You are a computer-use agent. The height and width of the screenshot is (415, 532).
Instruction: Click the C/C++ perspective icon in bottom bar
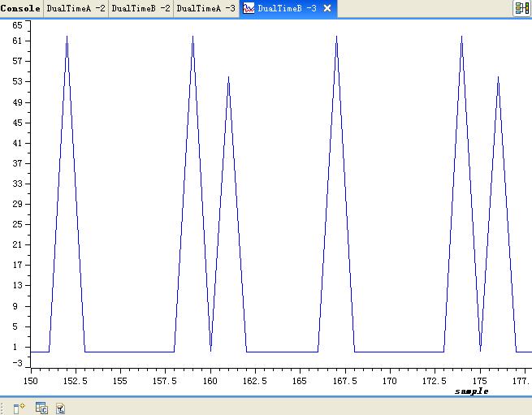[x=41, y=408]
